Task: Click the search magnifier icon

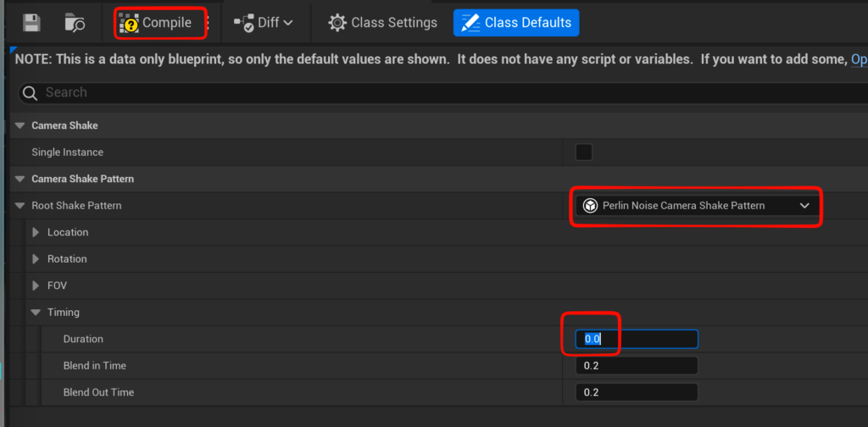Action: click(30, 93)
